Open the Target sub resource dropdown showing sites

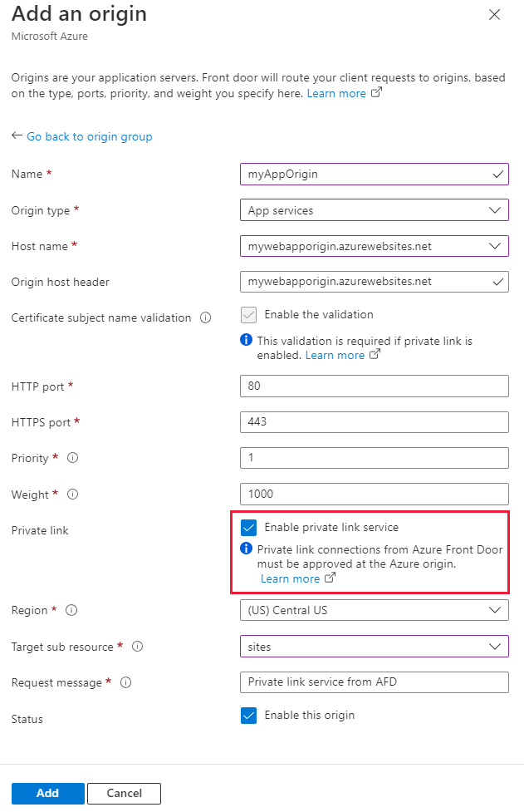pyautogui.click(x=496, y=646)
